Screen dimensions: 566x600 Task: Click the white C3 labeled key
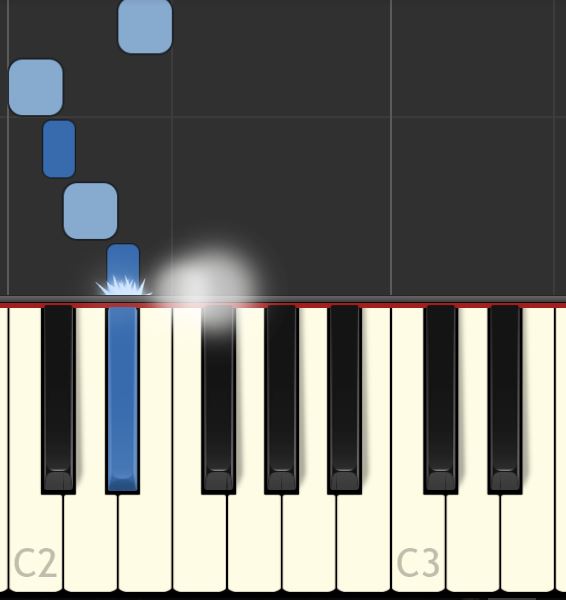pos(418,543)
